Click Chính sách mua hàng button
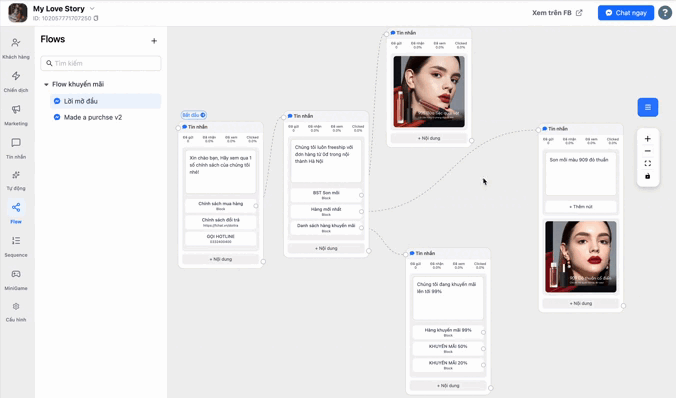The height and width of the screenshot is (398, 676). coord(220,206)
